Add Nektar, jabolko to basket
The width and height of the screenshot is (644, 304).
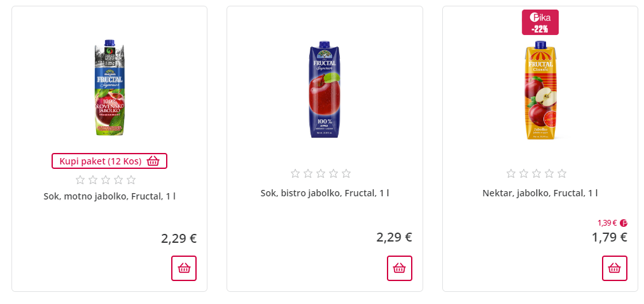click(x=615, y=268)
